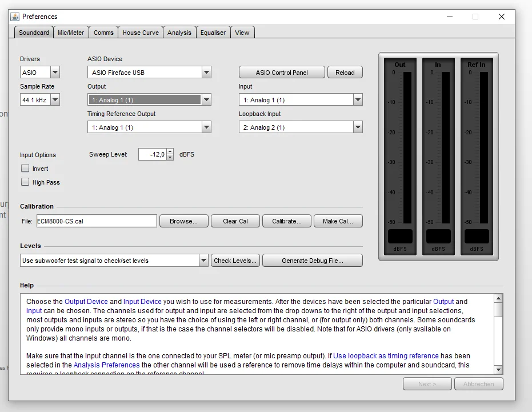Switch to the Mic/Meter tab
The height and width of the screenshot is (412, 532).
coord(71,33)
